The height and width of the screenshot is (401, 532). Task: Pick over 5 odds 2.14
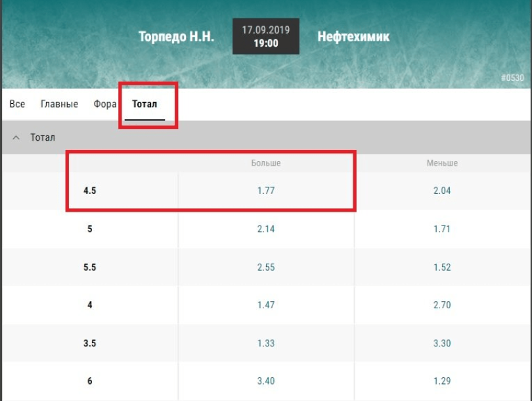pyautogui.click(x=266, y=229)
